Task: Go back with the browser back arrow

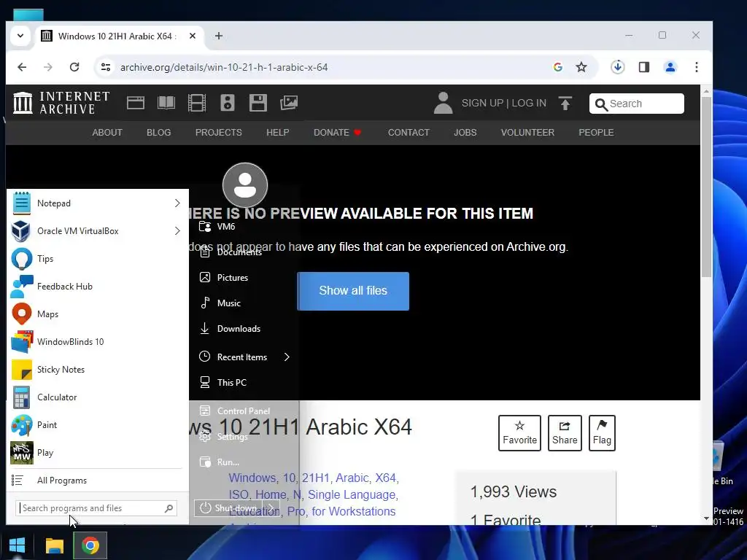Action: coord(22,67)
